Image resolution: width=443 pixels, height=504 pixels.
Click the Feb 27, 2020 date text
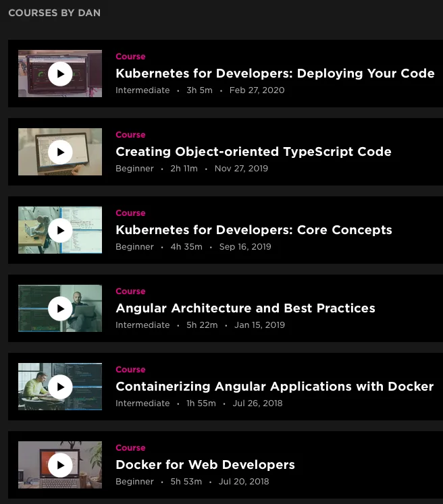pos(257,90)
